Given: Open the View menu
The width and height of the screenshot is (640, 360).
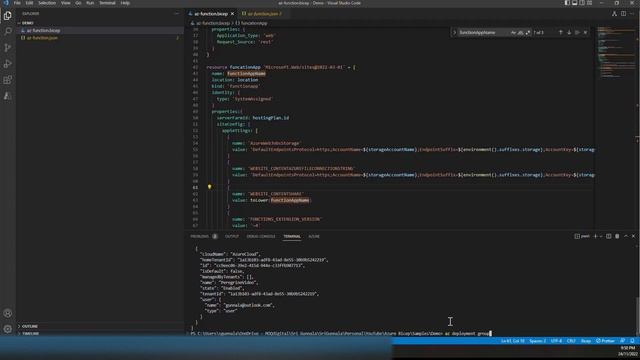Looking at the screenshot, I should (x=65, y=3).
